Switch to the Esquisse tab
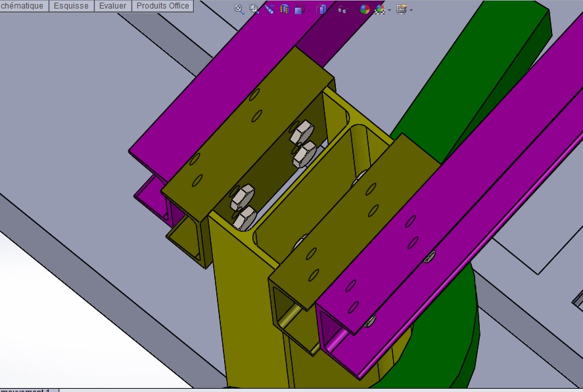 click(71, 6)
